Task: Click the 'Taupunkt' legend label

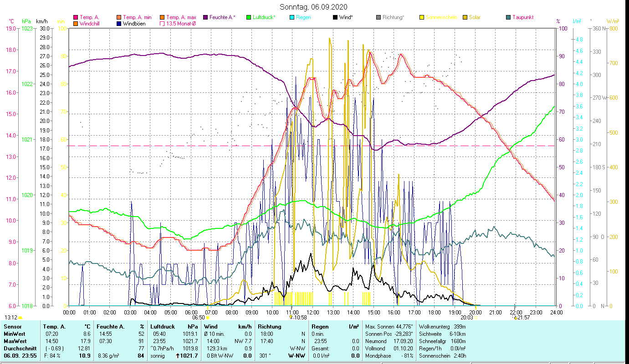Action: (523, 18)
